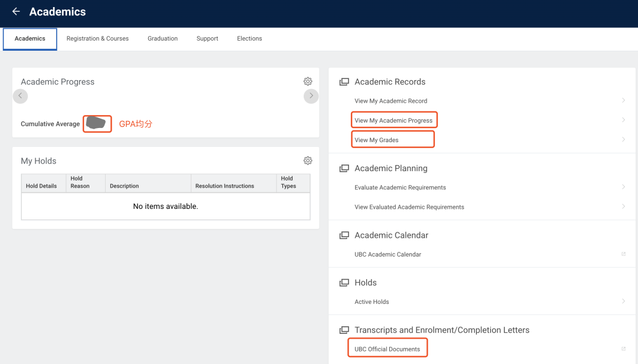638x364 pixels.
Task: Open UBC Official Documents link
Action: [387, 349]
